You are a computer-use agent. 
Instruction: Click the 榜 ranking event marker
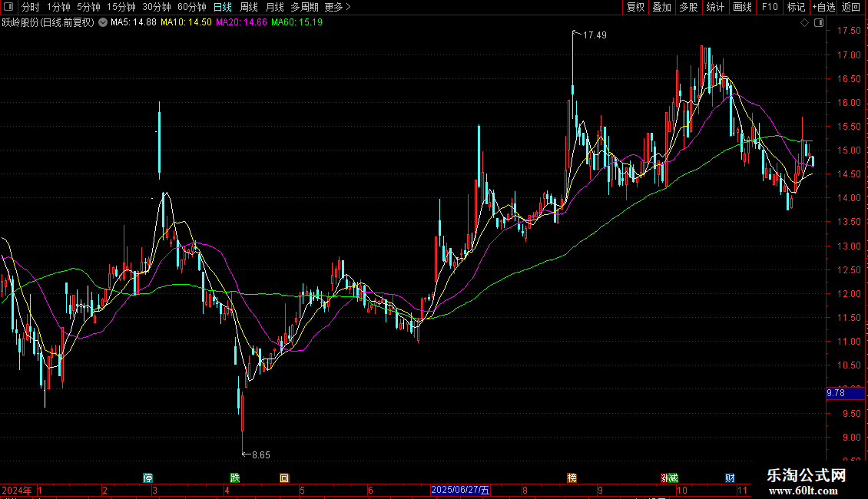(571, 478)
